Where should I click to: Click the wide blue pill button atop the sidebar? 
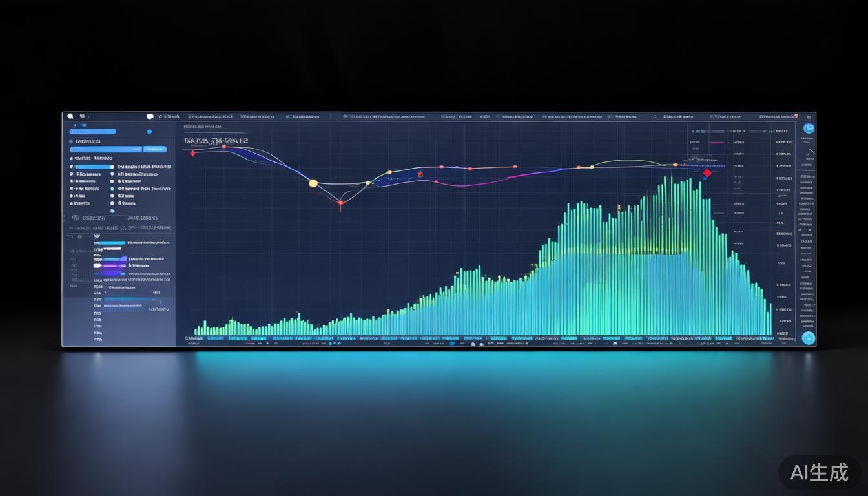click(93, 132)
